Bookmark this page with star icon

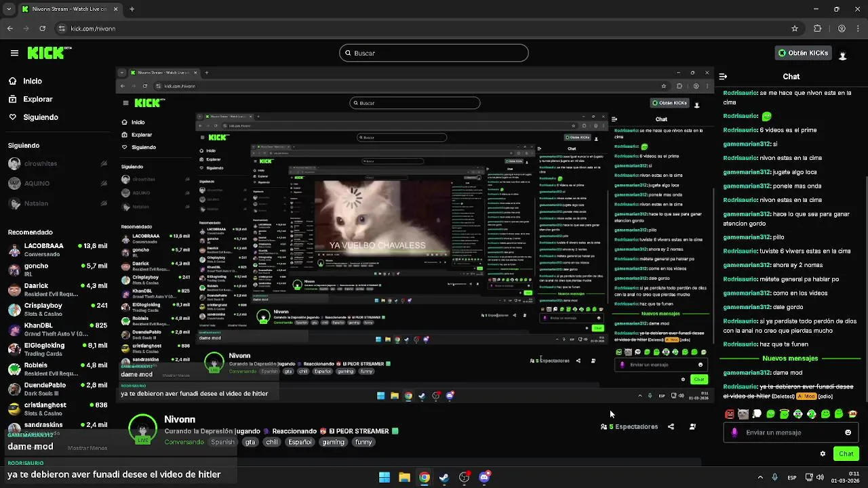tap(795, 28)
